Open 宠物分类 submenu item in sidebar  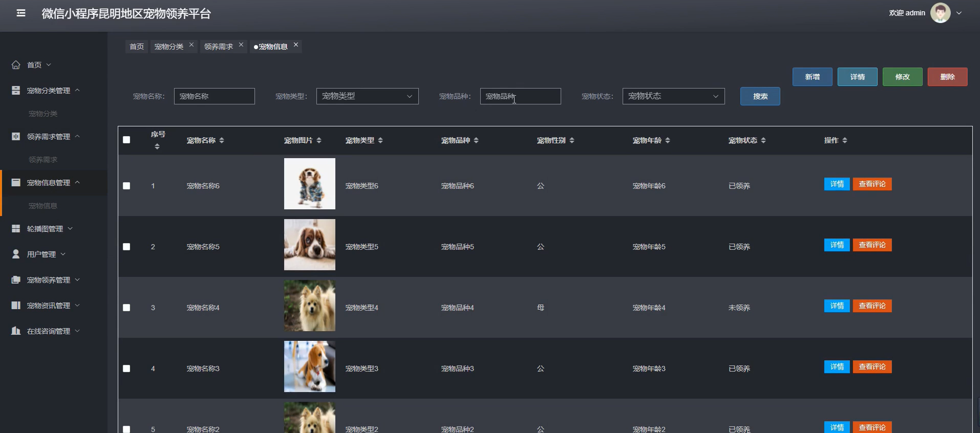(x=43, y=114)
